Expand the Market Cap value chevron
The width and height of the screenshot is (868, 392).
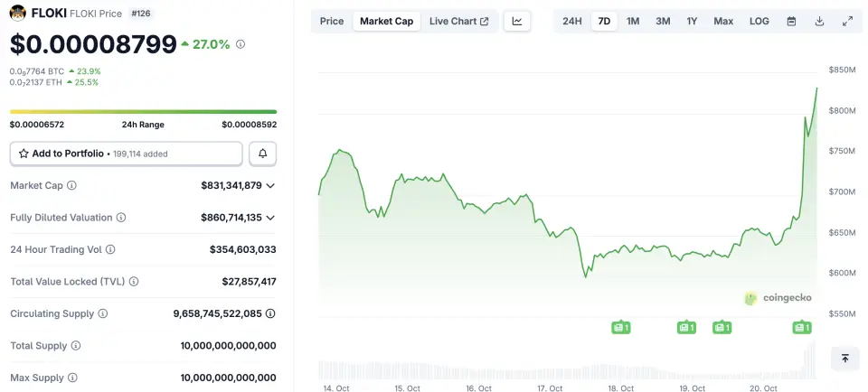coord(270,185)
